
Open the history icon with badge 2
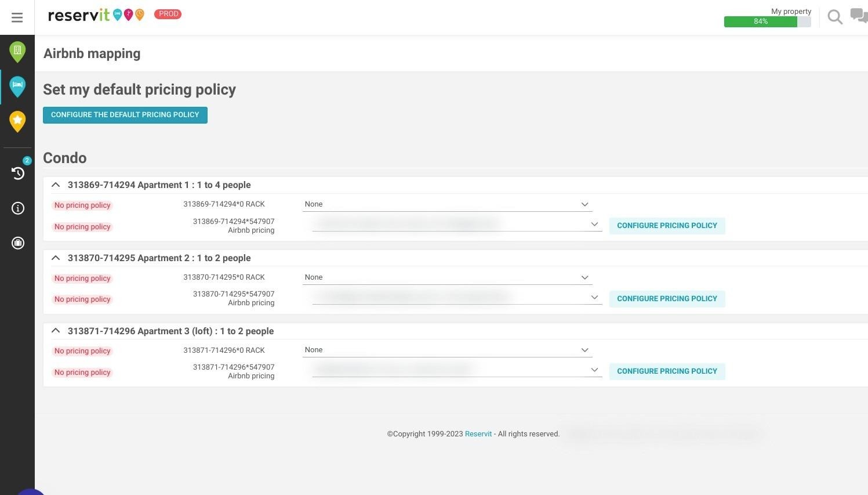[18, 172]
